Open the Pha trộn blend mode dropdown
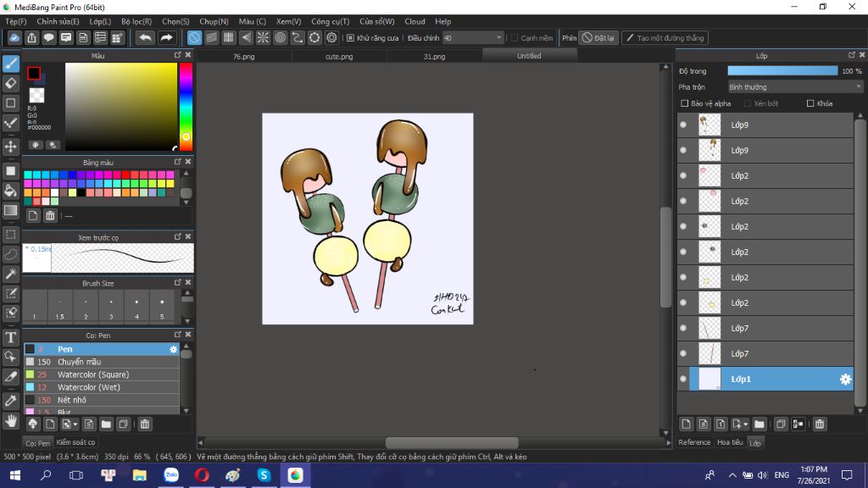The image size is (868, 488). click(x=795, y=86)
